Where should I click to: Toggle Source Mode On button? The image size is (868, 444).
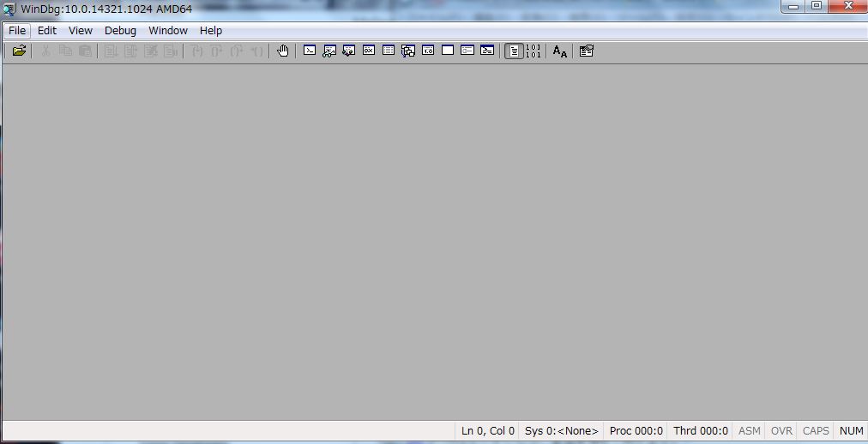pos(514,51)
